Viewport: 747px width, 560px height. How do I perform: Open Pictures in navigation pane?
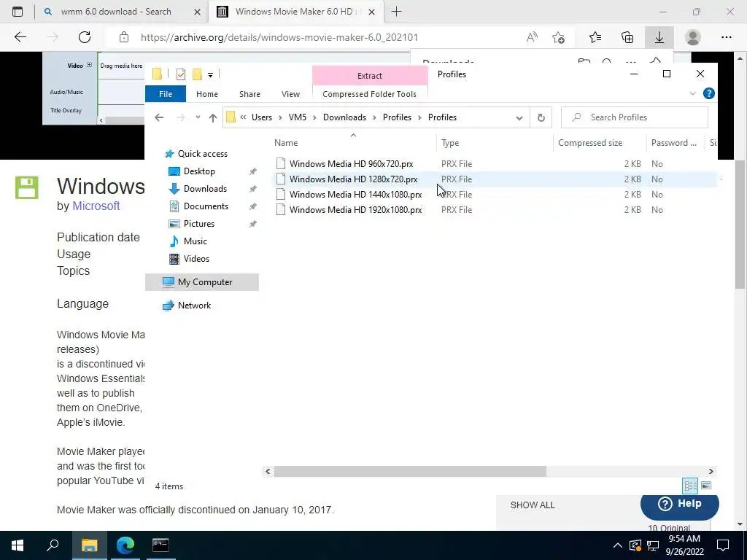point(198,223)
